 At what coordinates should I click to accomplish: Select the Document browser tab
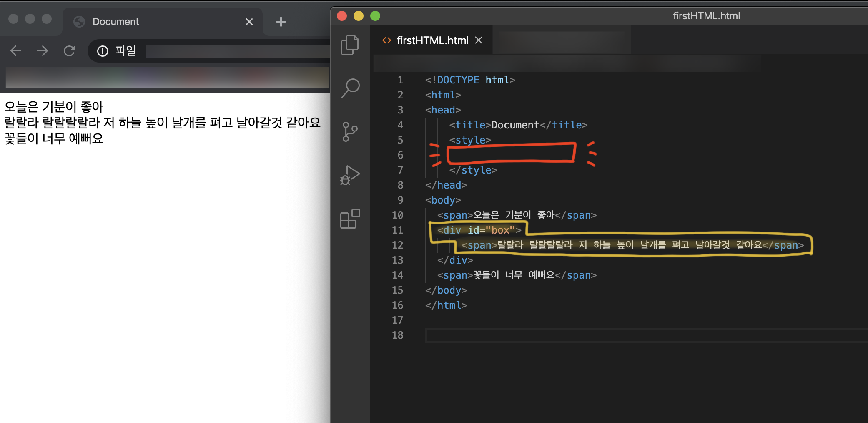click(x=163, y=22)
